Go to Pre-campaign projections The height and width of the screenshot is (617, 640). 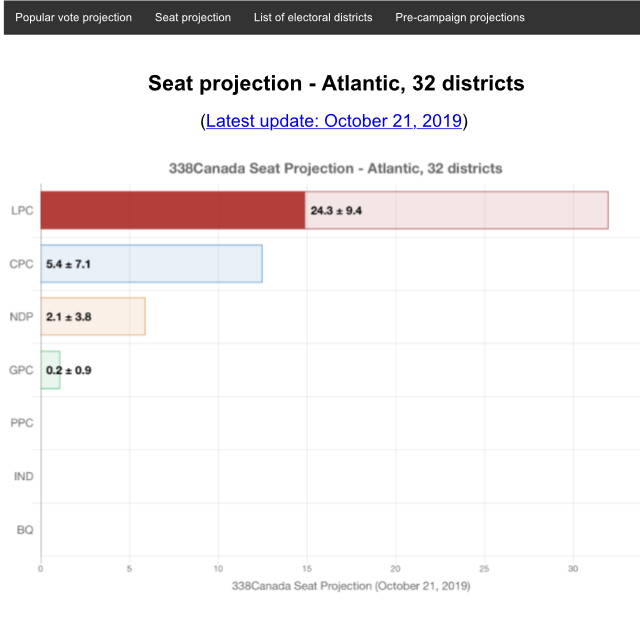pyautogui.click(x=460, y=18)
